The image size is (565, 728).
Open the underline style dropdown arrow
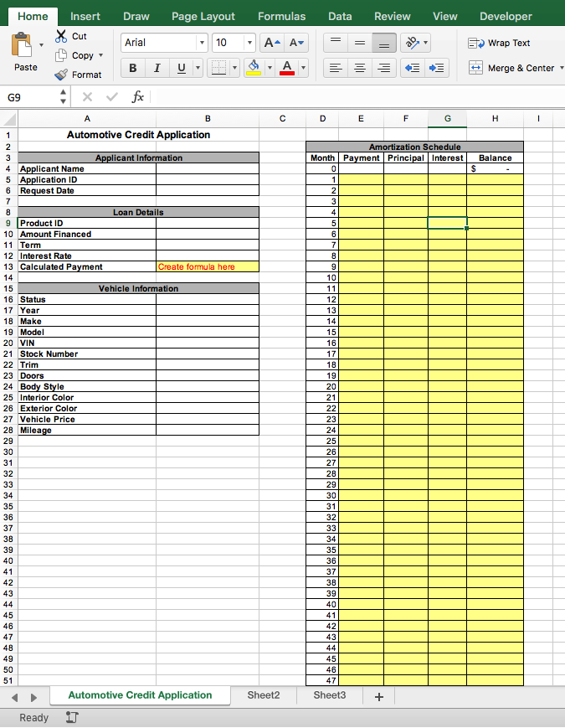pyautogui.click(x=198, y=68)
